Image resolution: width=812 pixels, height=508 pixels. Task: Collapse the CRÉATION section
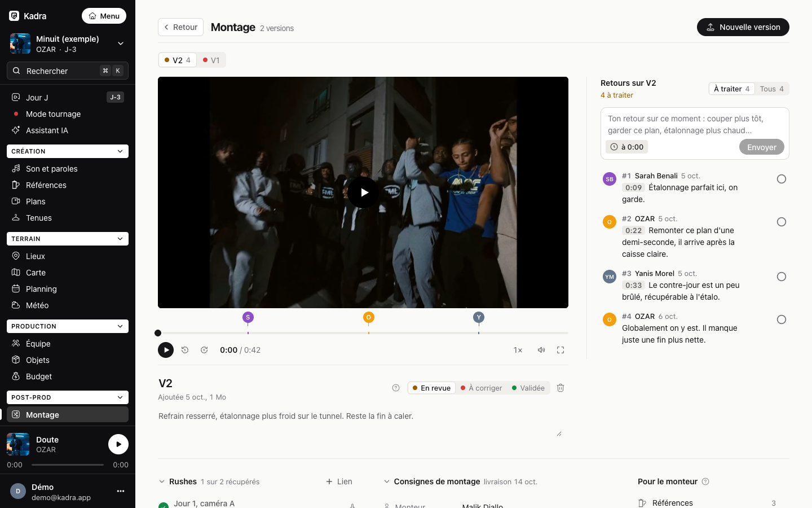[68, 151]
